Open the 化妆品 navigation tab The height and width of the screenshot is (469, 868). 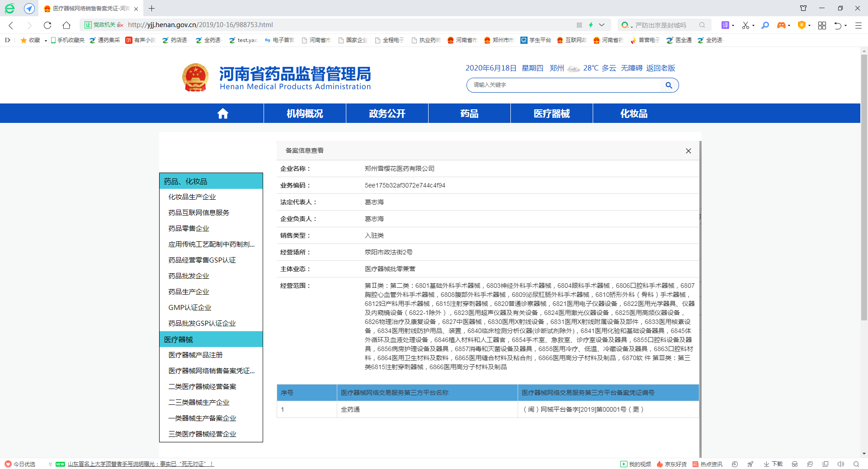coord(634,113)
